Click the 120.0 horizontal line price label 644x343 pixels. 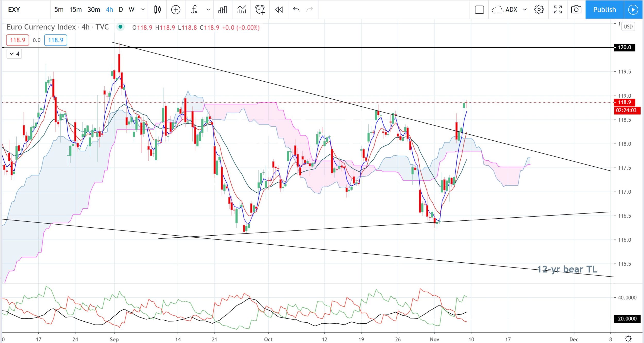624,47
